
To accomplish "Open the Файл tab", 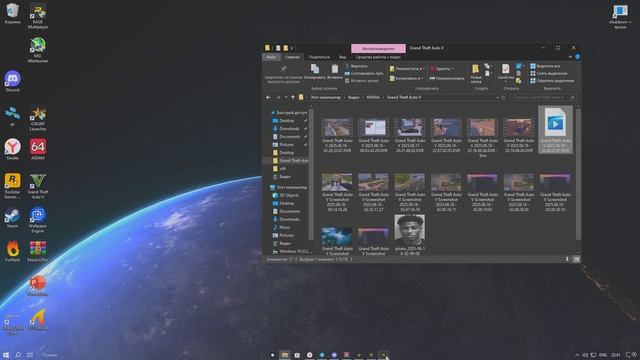I will [x=271, y=57].
